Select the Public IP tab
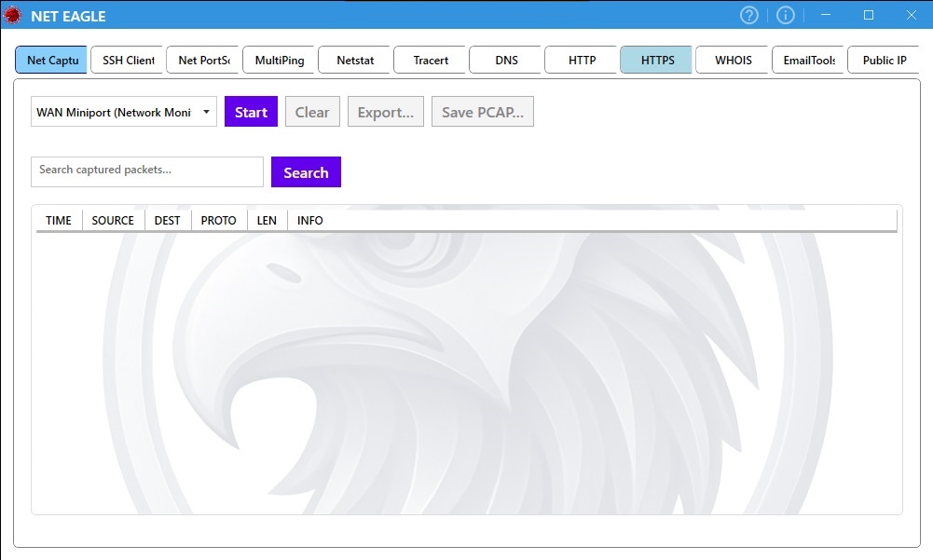This screenshot has height=560, width=933. (884, 61)
